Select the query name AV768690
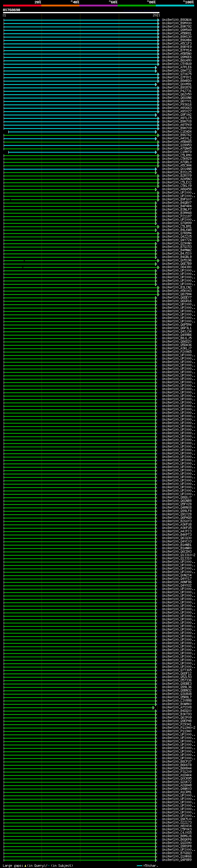Viewport: 197px width, 868px height. coord(11,10)
